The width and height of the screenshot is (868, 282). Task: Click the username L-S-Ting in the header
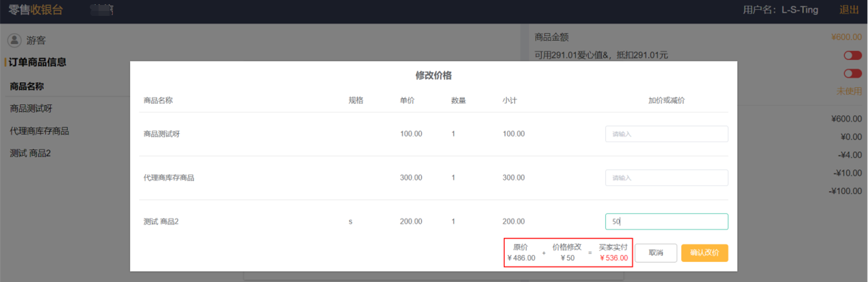799,10
